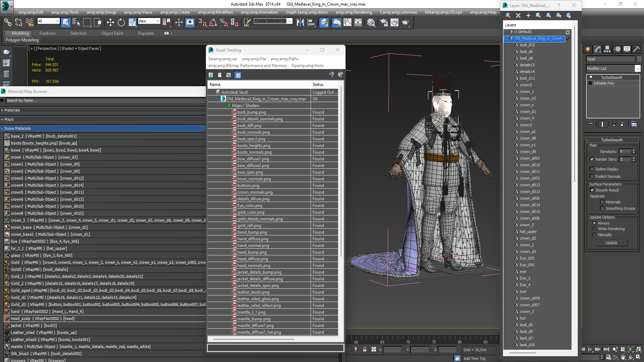Image resolution: width=644 pixels, height=362 pixels.
Task: Open the Utilities hammer panel tab
Action: point(637,49)
